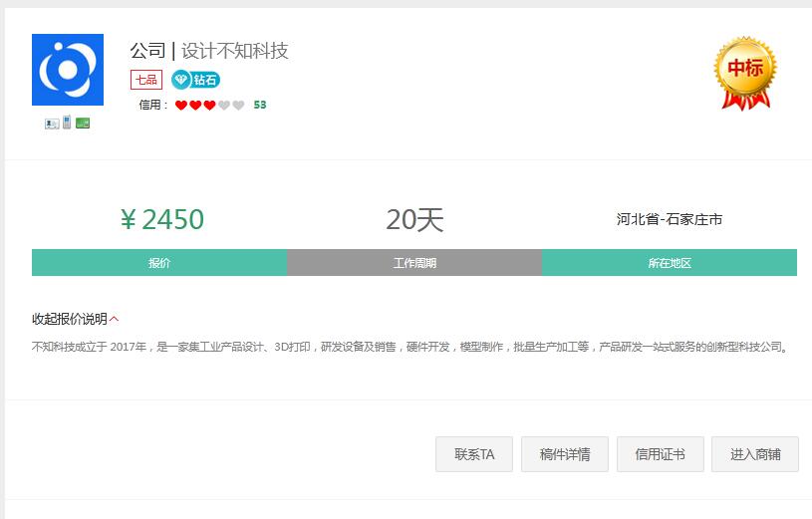Viewport: 812px width, 519px height.
Task: View 信用证书 button
Action: click(661, 454)
